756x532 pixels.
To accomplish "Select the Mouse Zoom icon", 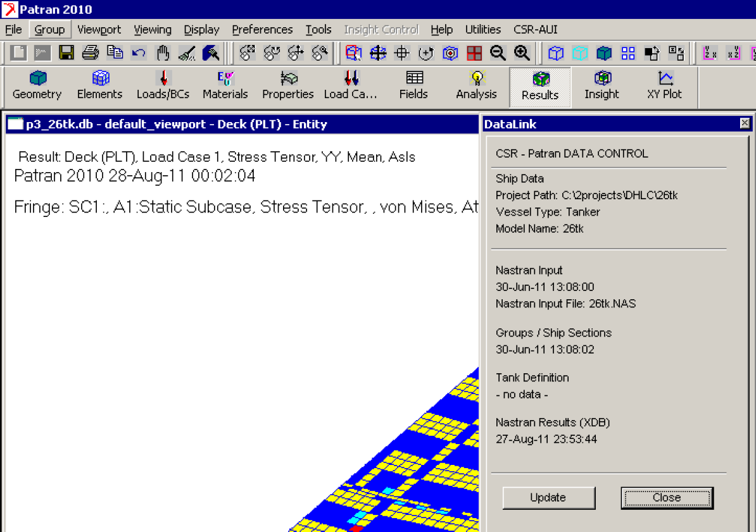I will pos(320,53).
